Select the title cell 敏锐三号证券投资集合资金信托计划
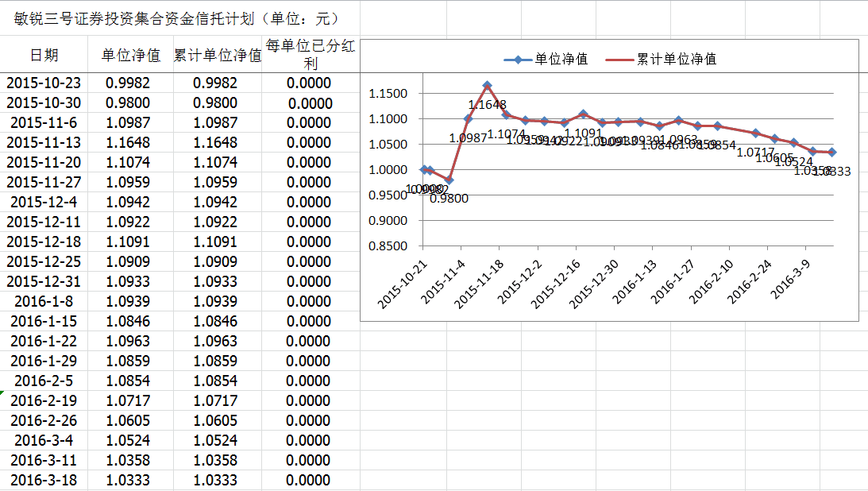 [176, 18]
